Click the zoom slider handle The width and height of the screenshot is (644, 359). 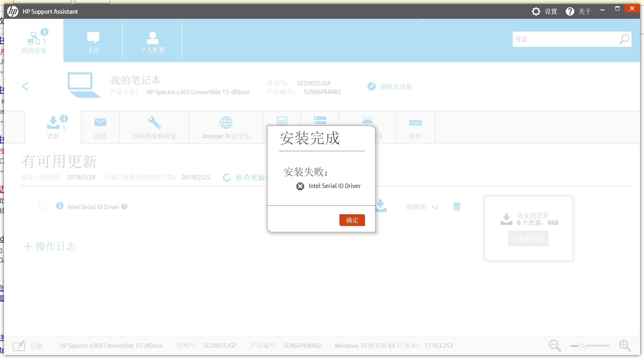[583, 346]
